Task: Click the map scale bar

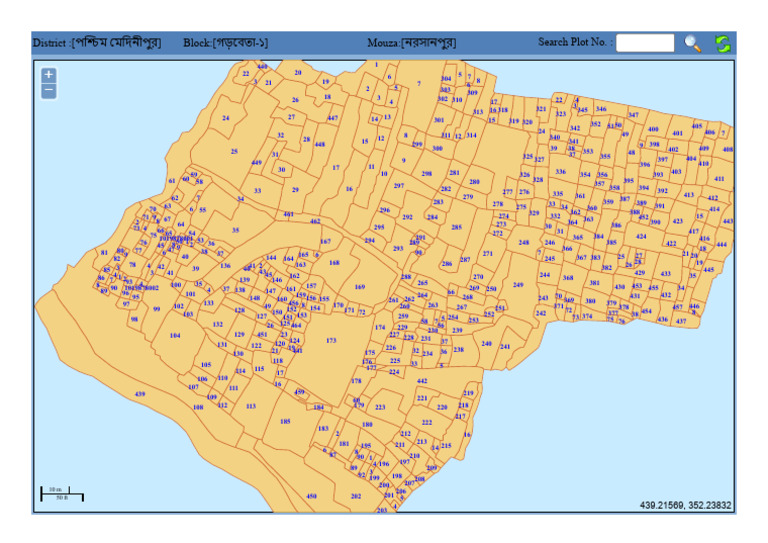Action: tap(61, 493)
